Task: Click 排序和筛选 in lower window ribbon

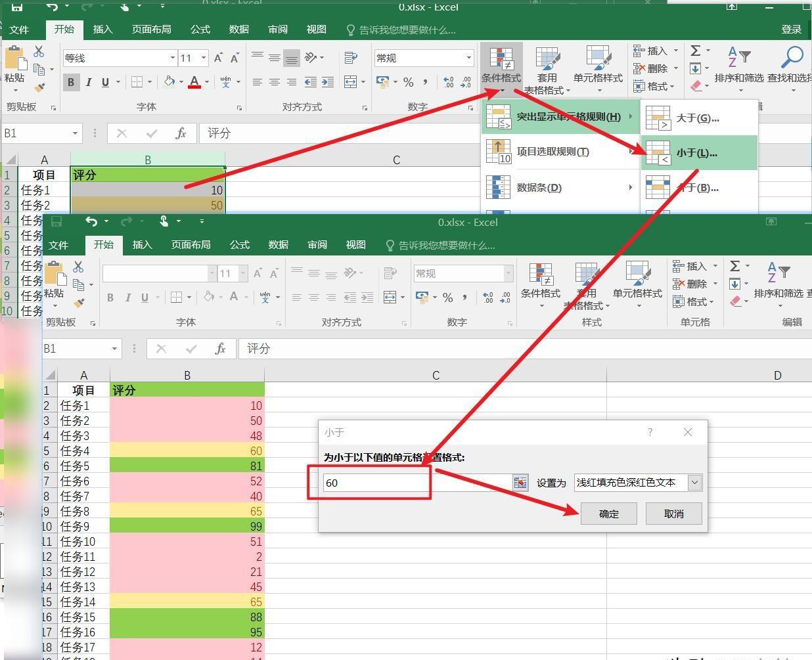Action: click(778, 281)
